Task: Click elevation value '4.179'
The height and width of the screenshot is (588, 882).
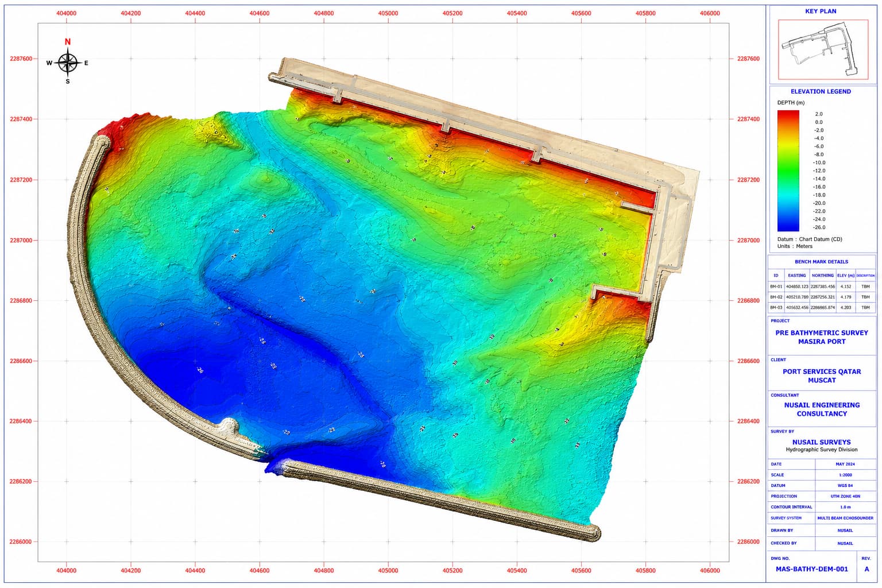Action: tap(845, 297)
